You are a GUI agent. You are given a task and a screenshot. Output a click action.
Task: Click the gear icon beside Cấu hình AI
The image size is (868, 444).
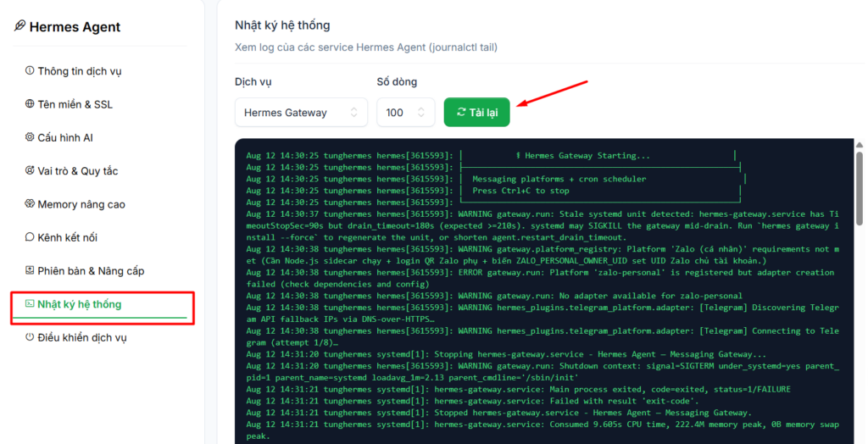pos(30,136)
